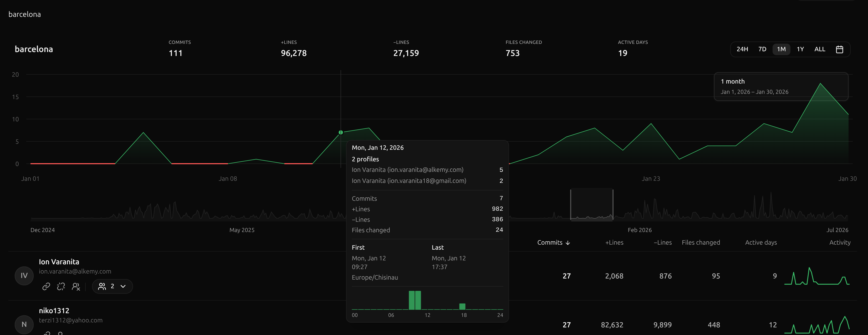
Task: Sort by −Lines column header
Action: [662, 243]
